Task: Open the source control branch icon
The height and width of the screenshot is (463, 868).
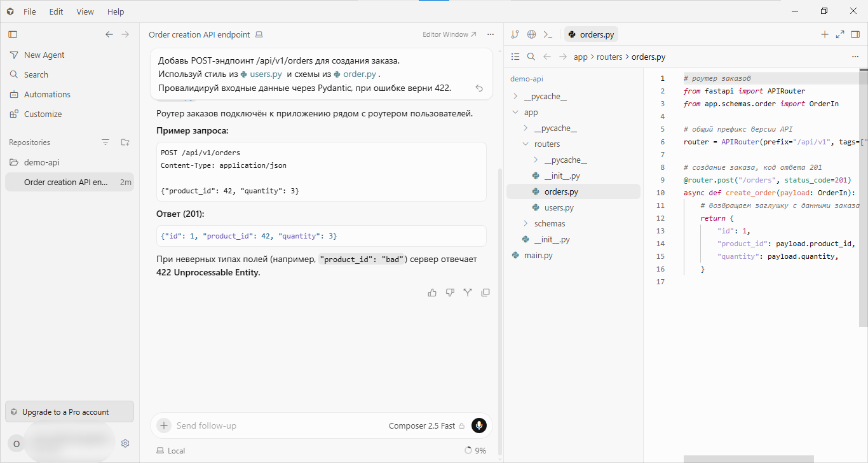Action: click(x=515, y=34)
